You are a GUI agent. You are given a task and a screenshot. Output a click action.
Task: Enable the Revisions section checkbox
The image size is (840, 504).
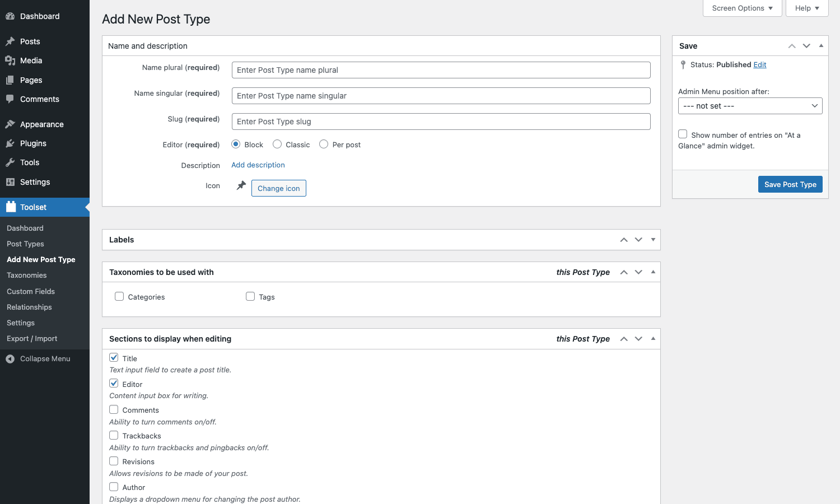tap(114, 461)
